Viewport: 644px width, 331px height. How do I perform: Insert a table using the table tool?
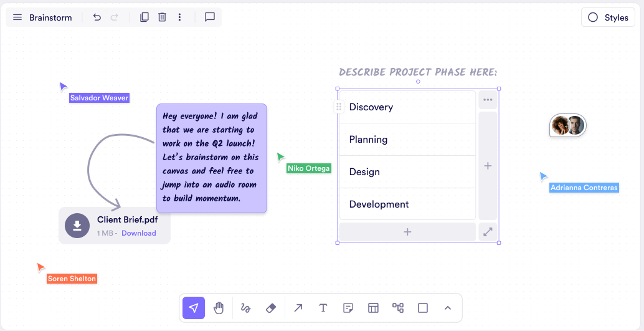(x=373, y=308)
